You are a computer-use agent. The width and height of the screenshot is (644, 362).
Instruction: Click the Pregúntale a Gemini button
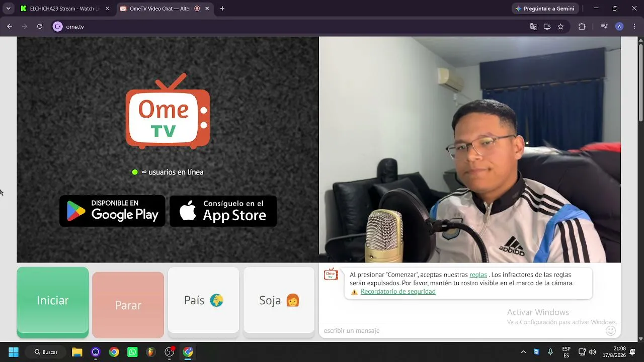pos(545,9)
